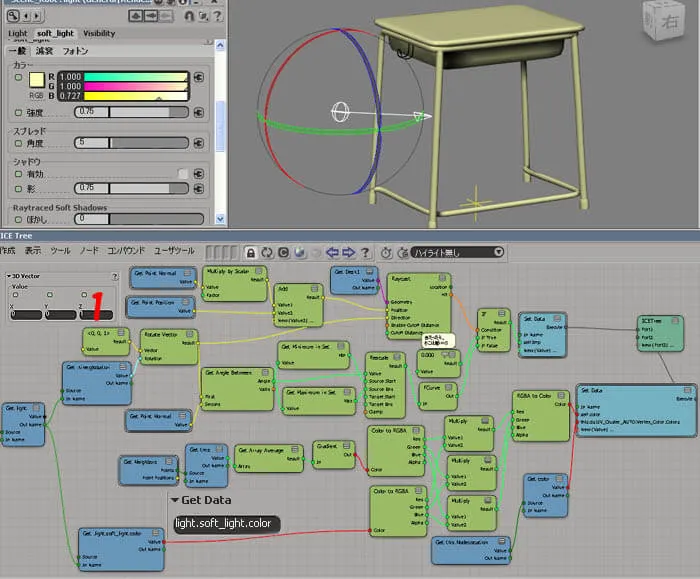The image size is (700, 579).
Task: Click the pale yellow light color swatch
Action: [x=37, y=80]
